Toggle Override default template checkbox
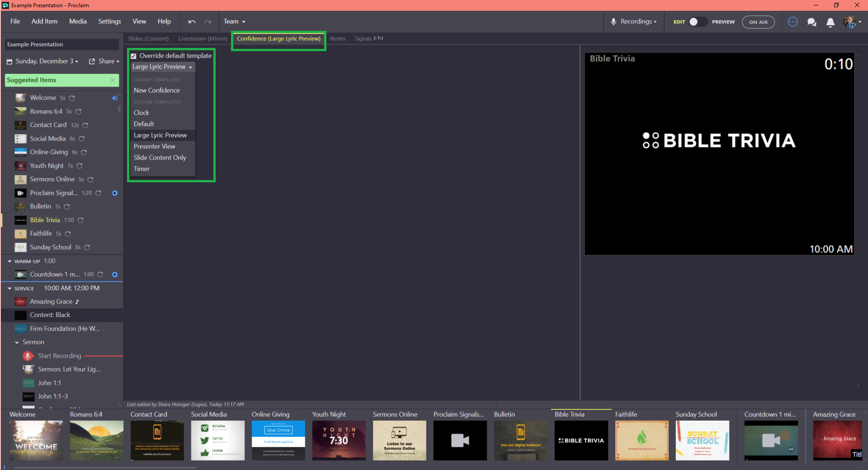Image resolution: width=868 pixels, height=470 pixels. 133,56
